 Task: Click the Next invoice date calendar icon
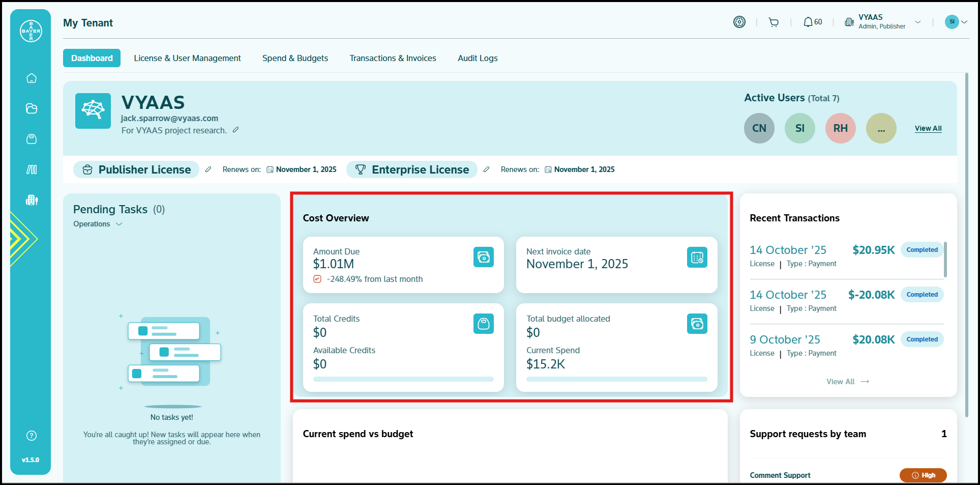(x=697, y=257)
